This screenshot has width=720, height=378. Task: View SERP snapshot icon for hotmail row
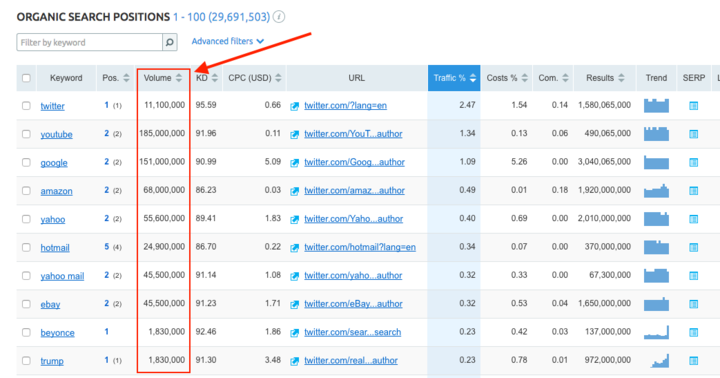[x=693, y=248]
